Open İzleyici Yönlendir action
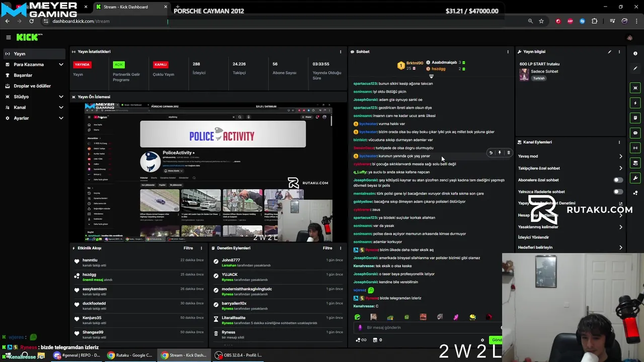This screenshot has width=644, height=362. 571,237
